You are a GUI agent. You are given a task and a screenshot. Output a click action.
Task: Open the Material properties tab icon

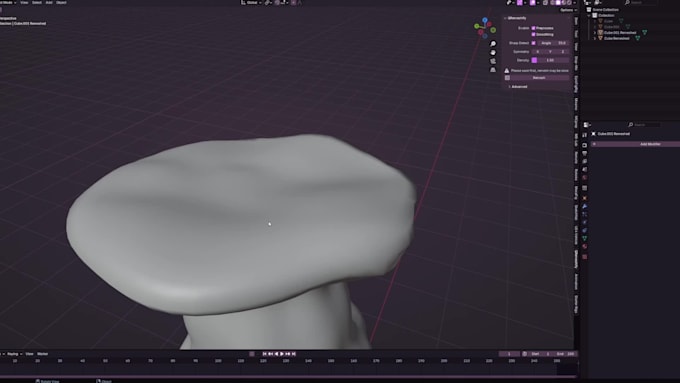(x=585, y=246)
